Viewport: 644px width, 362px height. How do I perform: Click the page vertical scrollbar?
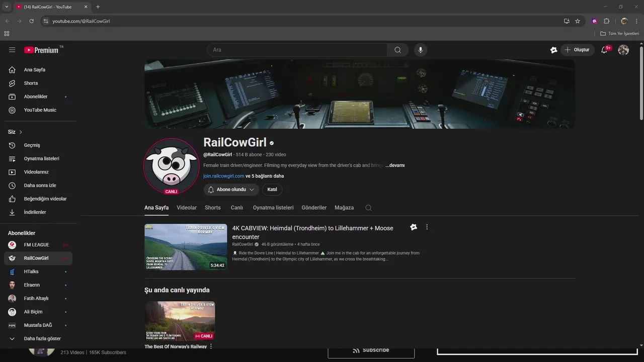pos(641,83)
